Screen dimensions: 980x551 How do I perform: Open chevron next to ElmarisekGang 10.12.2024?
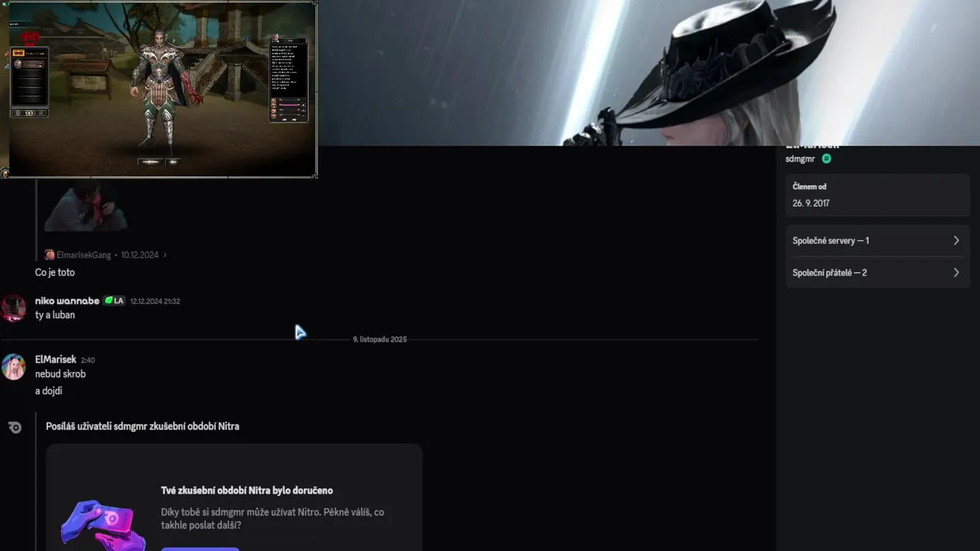tap(165, 255)
